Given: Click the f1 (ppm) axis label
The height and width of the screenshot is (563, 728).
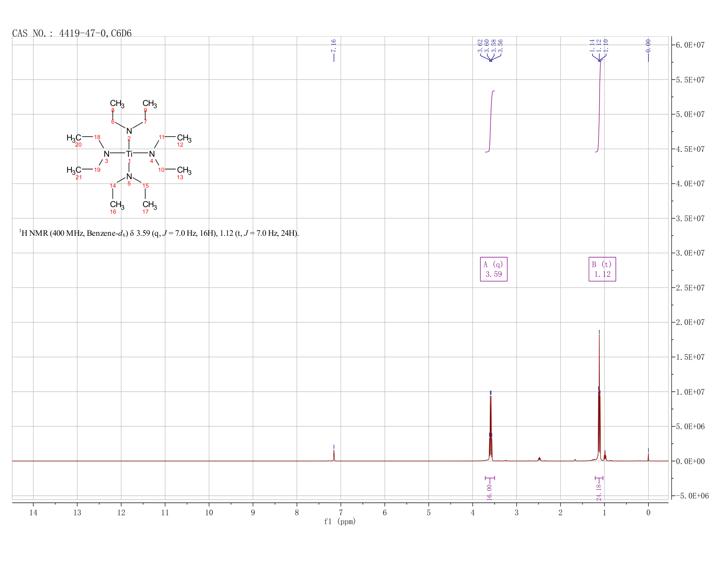Looking at the screenshot, I should coord(340,521).
